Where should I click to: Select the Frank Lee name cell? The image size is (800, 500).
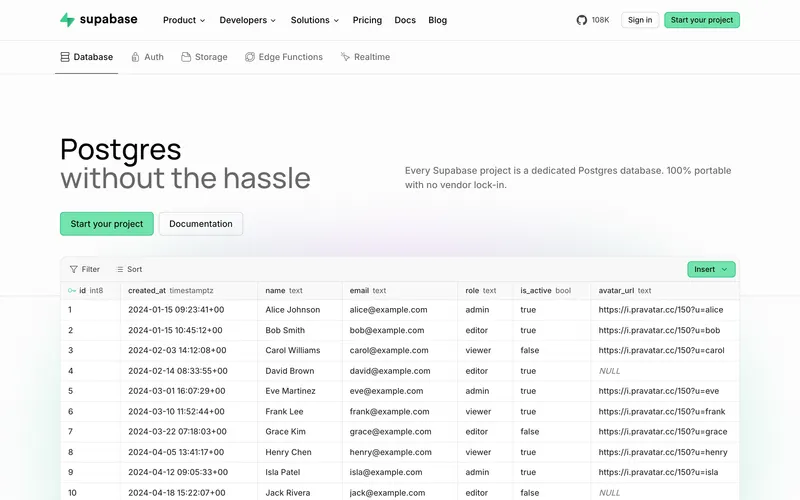pos(300,411)
